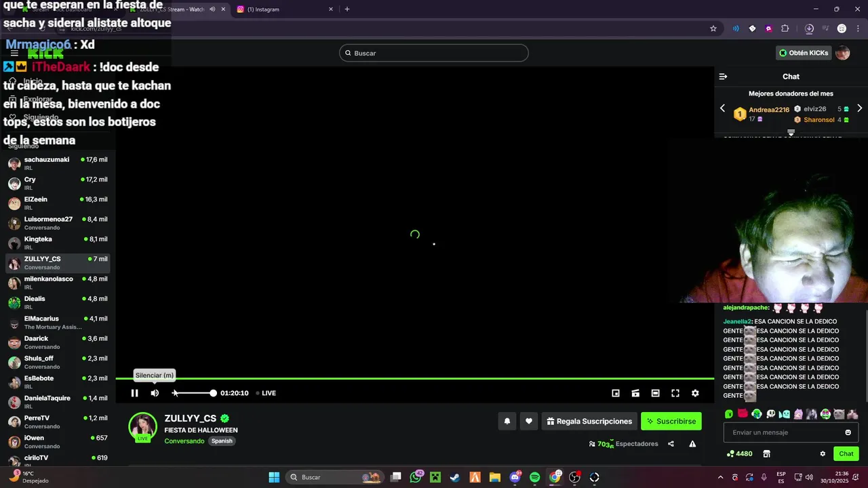
Task: Open milenkanolasco channel in sidebar
Action: [x=58, y=283]
